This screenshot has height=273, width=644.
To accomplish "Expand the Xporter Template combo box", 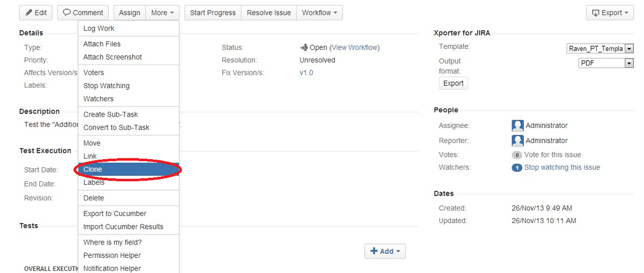I will (x=629, y=49).
